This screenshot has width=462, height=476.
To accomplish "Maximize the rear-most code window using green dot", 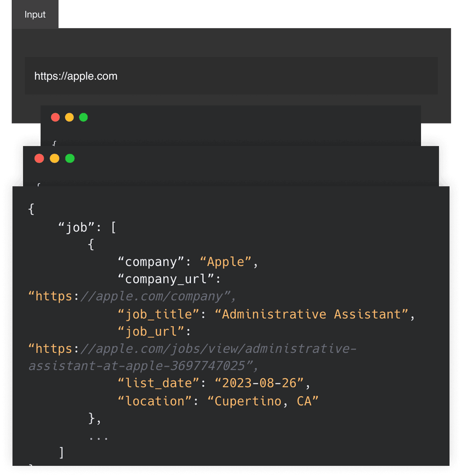I will coord(84,117).
